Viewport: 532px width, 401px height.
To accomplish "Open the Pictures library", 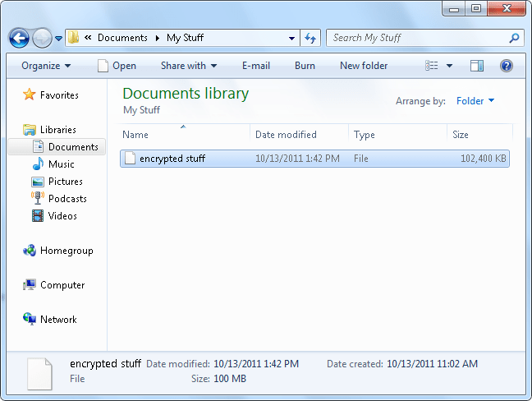I will click(66, 182).
